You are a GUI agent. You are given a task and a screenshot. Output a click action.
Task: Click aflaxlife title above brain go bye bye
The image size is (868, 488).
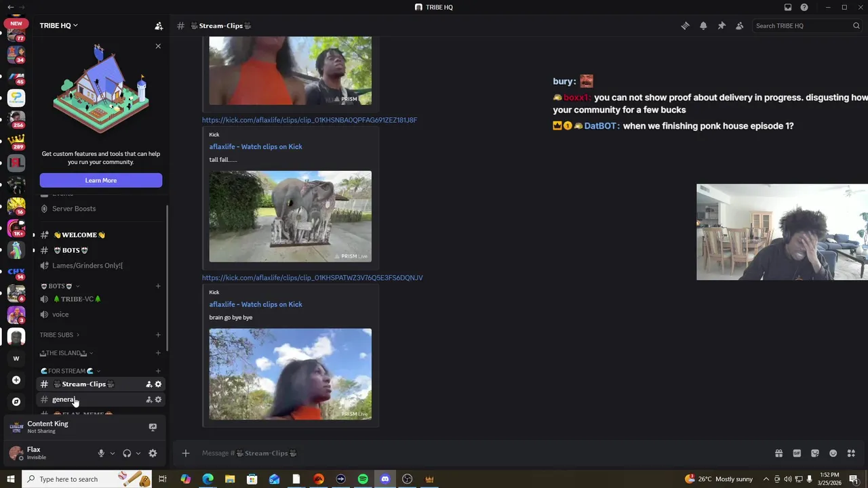point(256,304)
